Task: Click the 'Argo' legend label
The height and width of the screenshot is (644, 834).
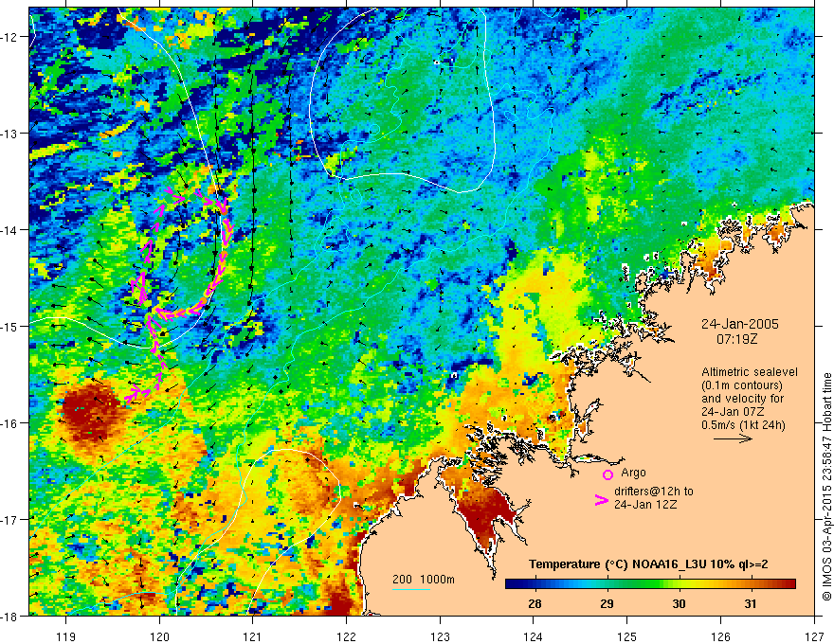Action: coord(633,473)
